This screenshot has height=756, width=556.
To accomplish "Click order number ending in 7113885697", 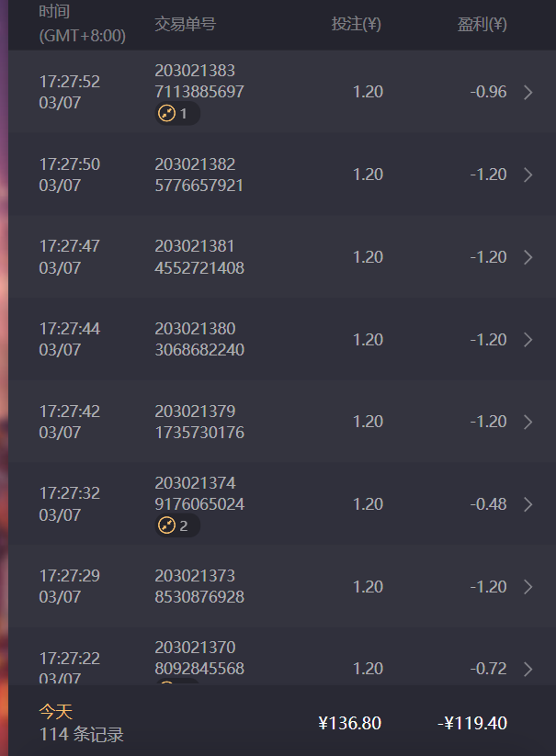I will 199,92.
